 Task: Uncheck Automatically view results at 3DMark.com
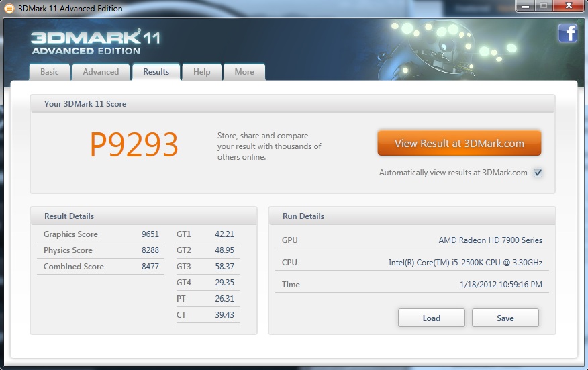click(538, 173)
